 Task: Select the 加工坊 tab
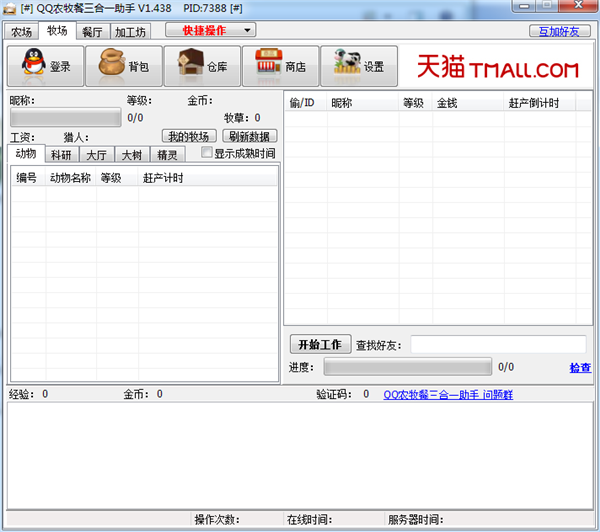128,32
